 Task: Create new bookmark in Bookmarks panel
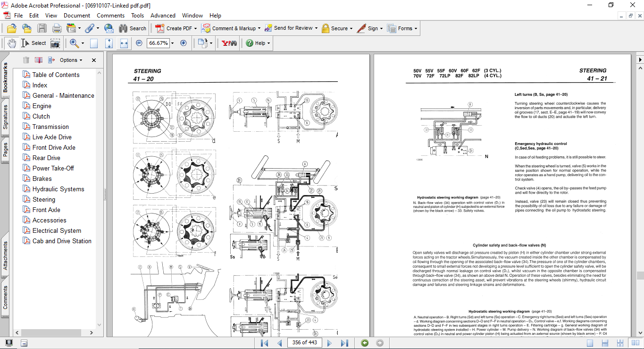coord(38,60)
